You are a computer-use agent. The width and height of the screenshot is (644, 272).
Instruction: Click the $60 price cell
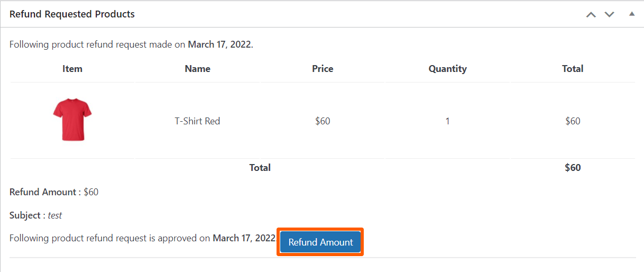323,121
